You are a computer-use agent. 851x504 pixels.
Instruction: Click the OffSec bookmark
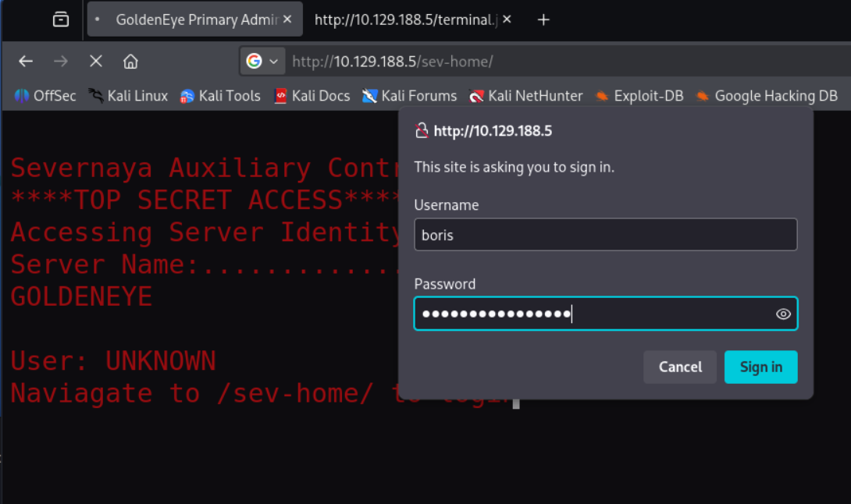tap(45, 96)
